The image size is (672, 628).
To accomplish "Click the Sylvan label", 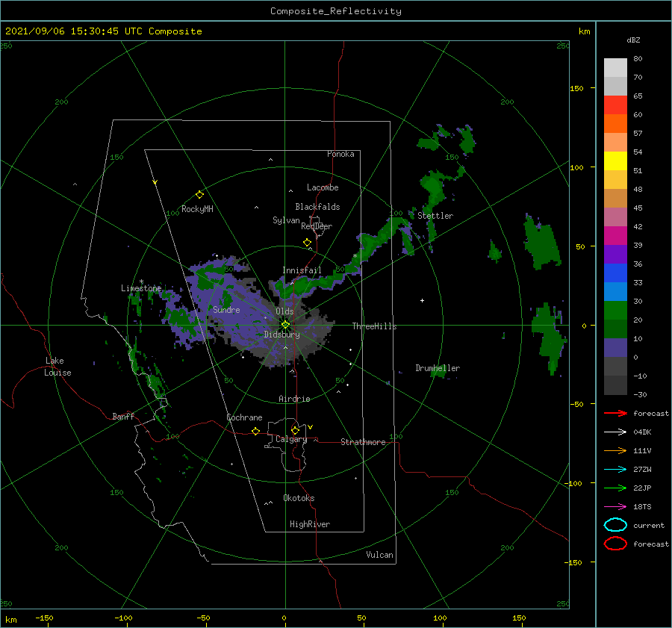I will tap(286, 220).
